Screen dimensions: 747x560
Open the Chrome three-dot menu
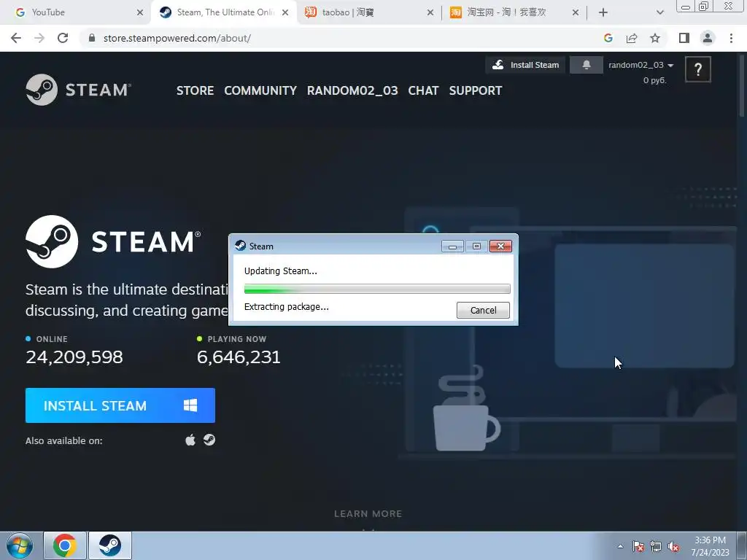point(731,38)
